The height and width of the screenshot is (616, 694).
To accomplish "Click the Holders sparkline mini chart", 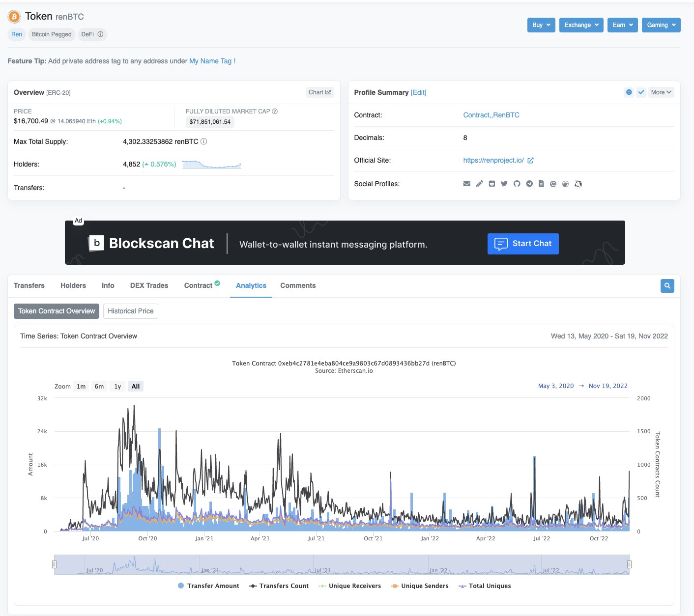I will click(x=212, y=164).
